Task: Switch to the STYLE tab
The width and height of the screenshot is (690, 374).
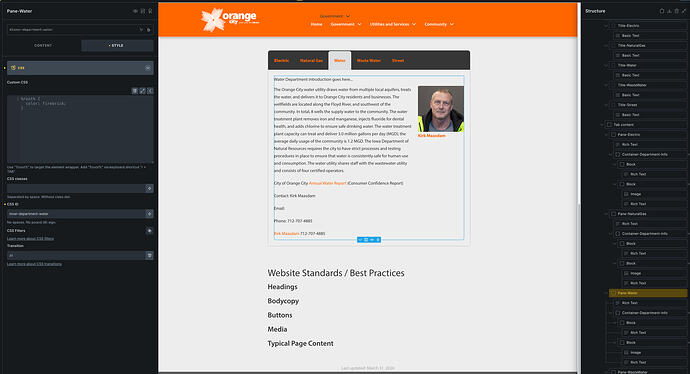Action: coord(117,45)
